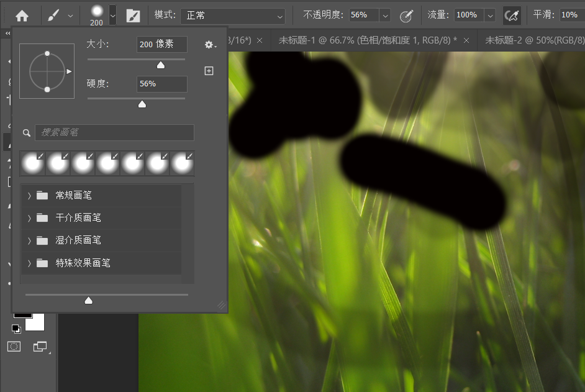Collapse the toolbar with double-arrow icon
Viewport: 585px width, 392px height.
click(x=7, y=34)
